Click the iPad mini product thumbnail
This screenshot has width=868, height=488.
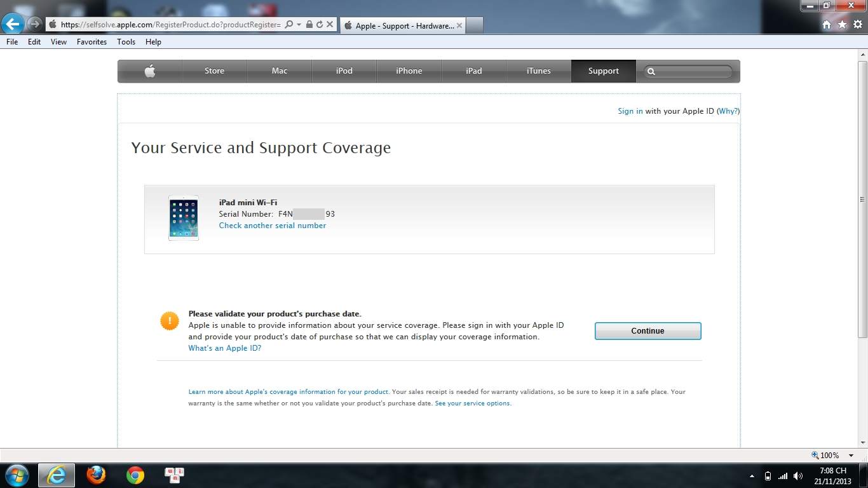tap(183, 218)
